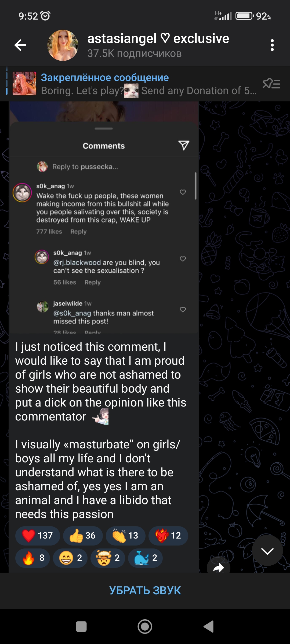Toggle the whale reaction with 2
This screenshot has height=644, width=290.
click(146, 558)
